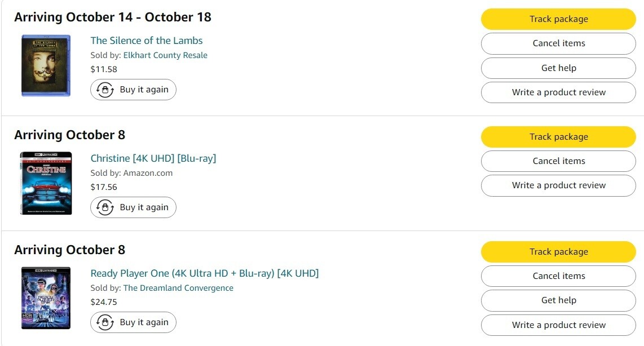Track package for The Silence of the Lambs
Viewport: 644px width, 346px height.
[558, 19]
